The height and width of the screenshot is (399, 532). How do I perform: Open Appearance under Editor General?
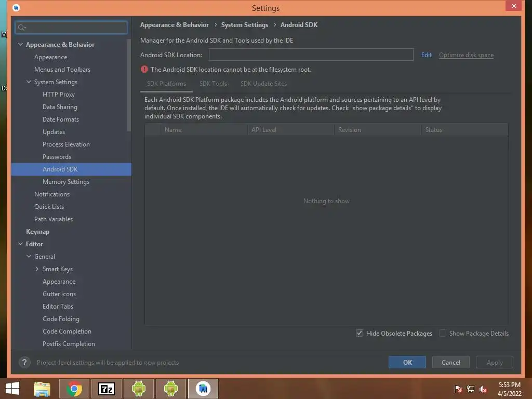point(59,282)
